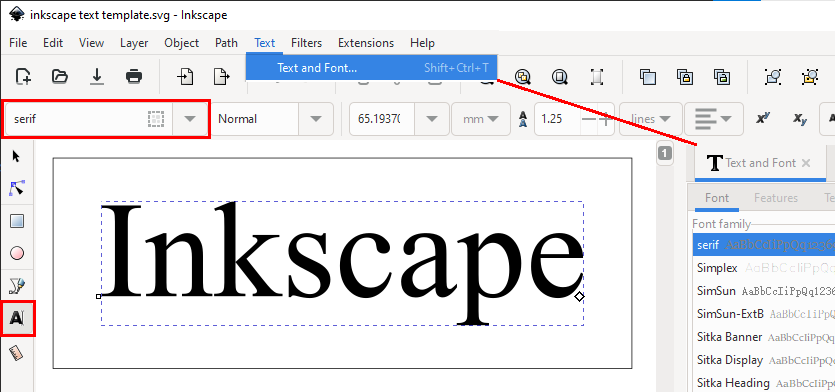Select the Calligraphy pen tool
The height and width of the screenshot is (392, 835).
point(17,285)
